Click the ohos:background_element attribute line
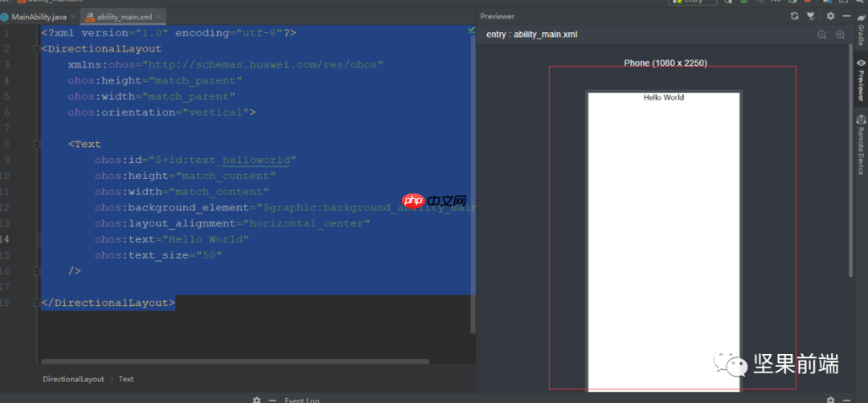The image size is (868, 403). coord(285,208)
